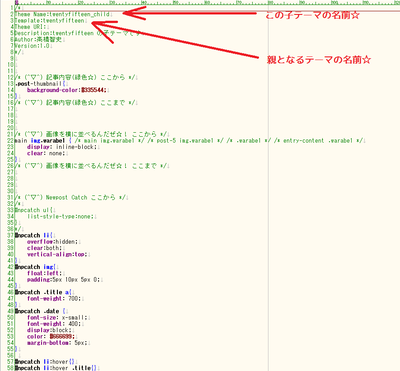Click the 'font-weight: 700;' line
Screen dimensions: 400x371
(x=54, y=299)
